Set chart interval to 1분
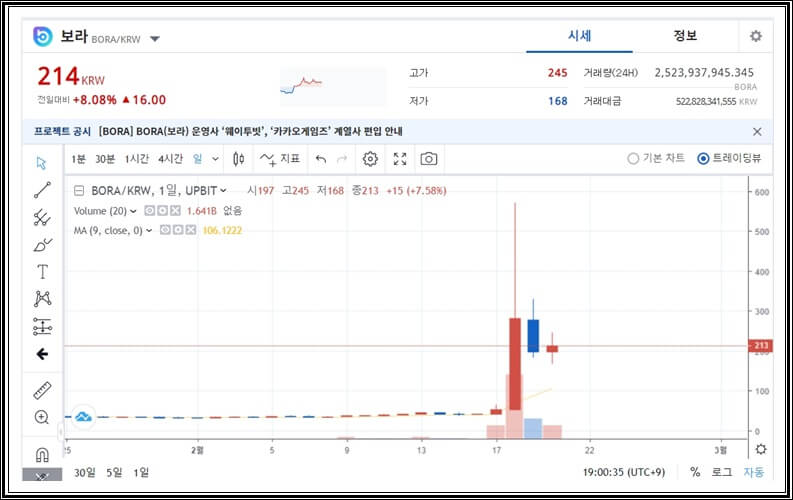The width and height of the screenshot is (793, 500). tap(78, 159)
